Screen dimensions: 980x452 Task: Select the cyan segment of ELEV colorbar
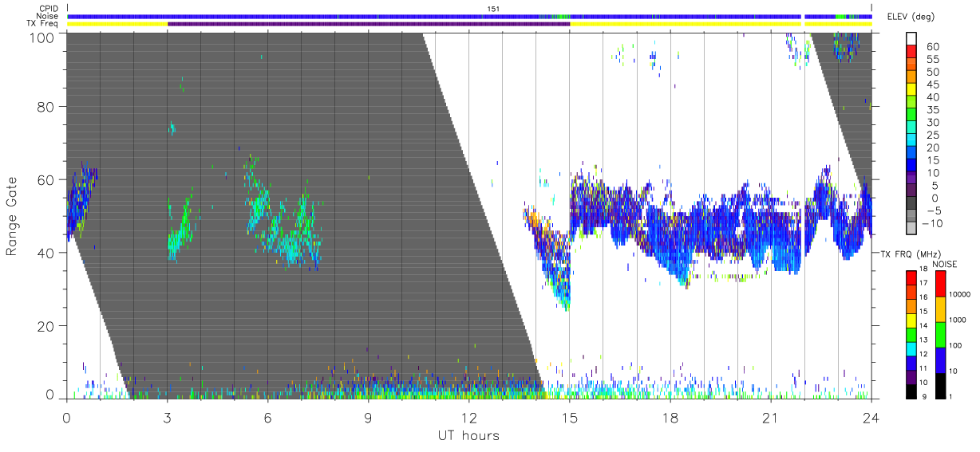coord(912,140)
